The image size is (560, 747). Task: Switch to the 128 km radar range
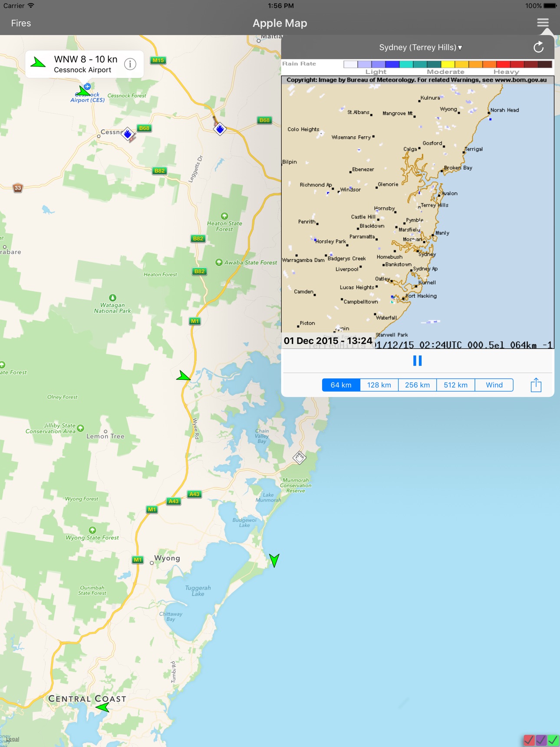(x=379, y=385)
